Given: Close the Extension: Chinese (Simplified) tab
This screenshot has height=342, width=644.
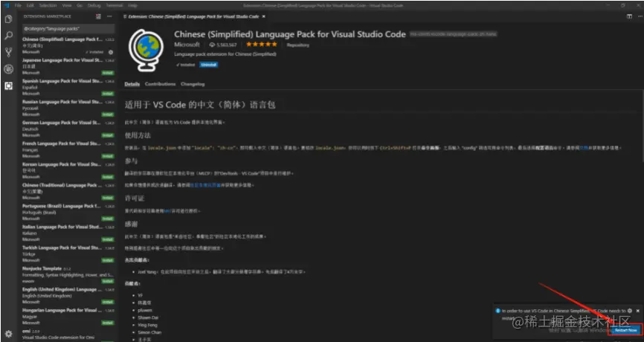Looking at the screenshot, I should (263, 16).
